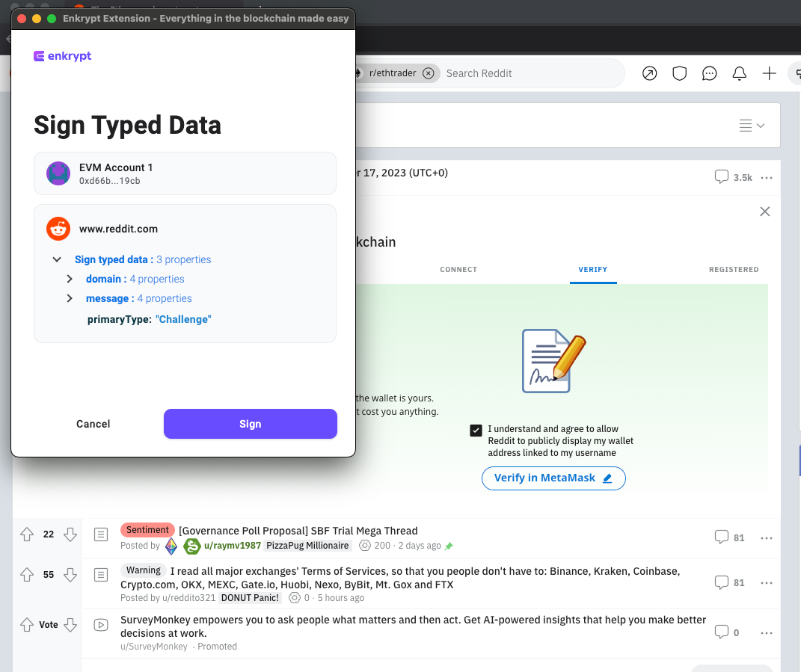Open user u/raymv1987 profile
This screenshot has height=672, width=801.
click(233, 546)
